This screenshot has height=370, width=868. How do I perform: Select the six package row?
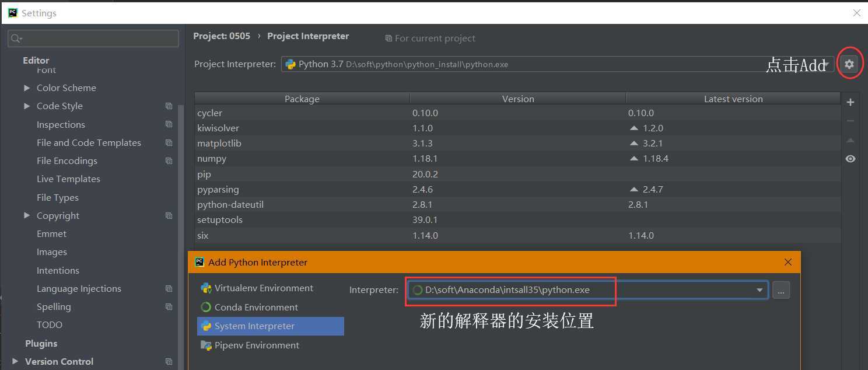coord(517,235)
